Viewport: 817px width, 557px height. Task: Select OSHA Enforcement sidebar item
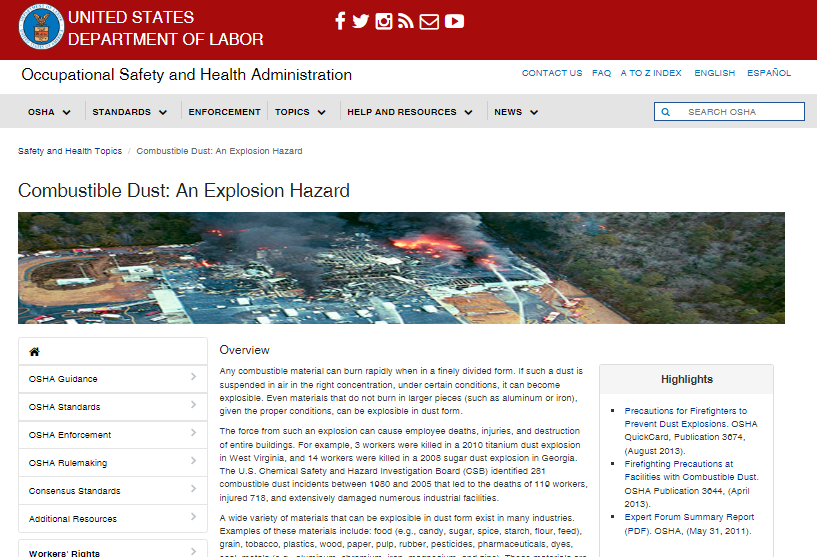113,435
